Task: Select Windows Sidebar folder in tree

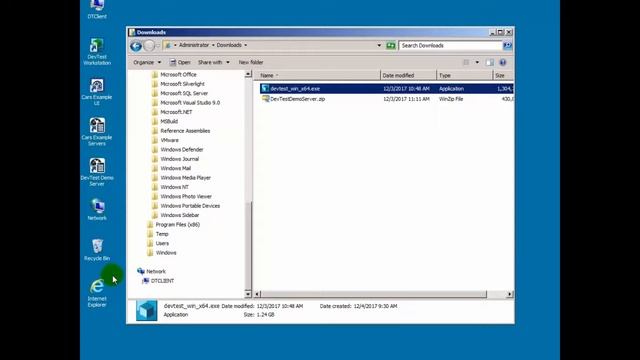Action: [180, 215]
